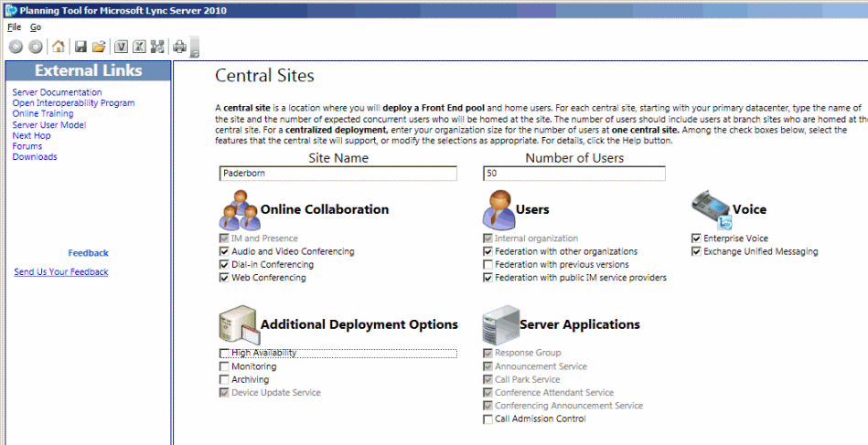Click the Additional Deployment Options heading text
Screen dimensions: 868x445
coord(359,324)
